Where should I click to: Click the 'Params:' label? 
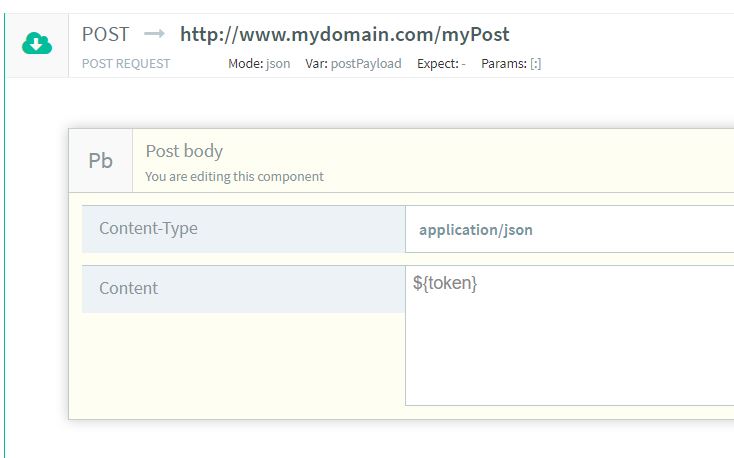[503, 63]
